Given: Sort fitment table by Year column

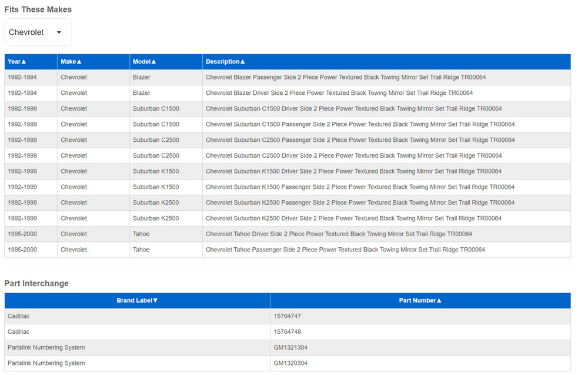Looking at the screenshot, I should [x=16, y=62].
